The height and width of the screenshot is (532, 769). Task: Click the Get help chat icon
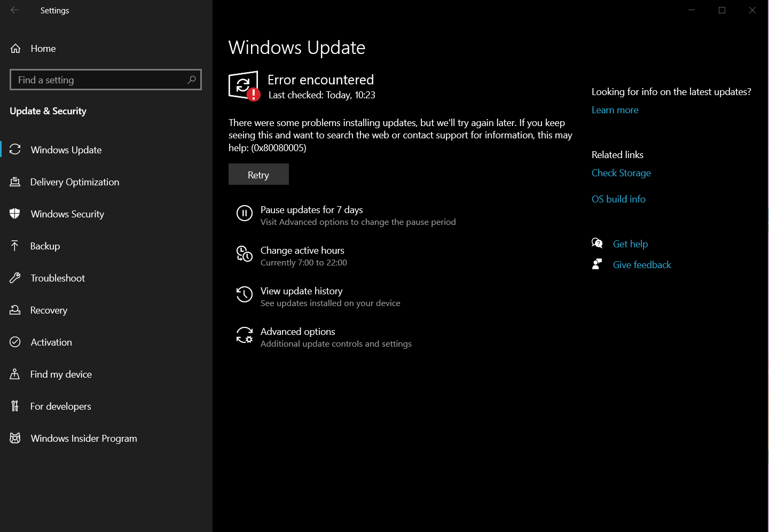coord(597,244)
